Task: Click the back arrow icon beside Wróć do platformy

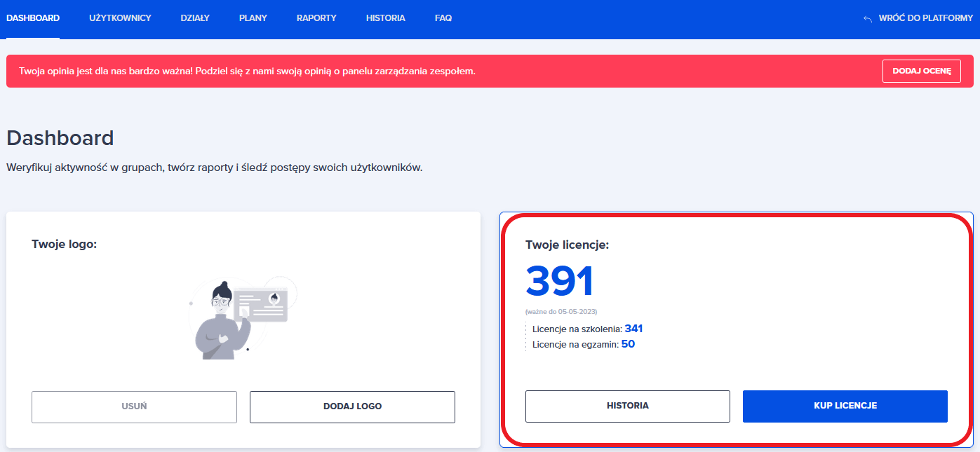Action: [x=868, y=19]
